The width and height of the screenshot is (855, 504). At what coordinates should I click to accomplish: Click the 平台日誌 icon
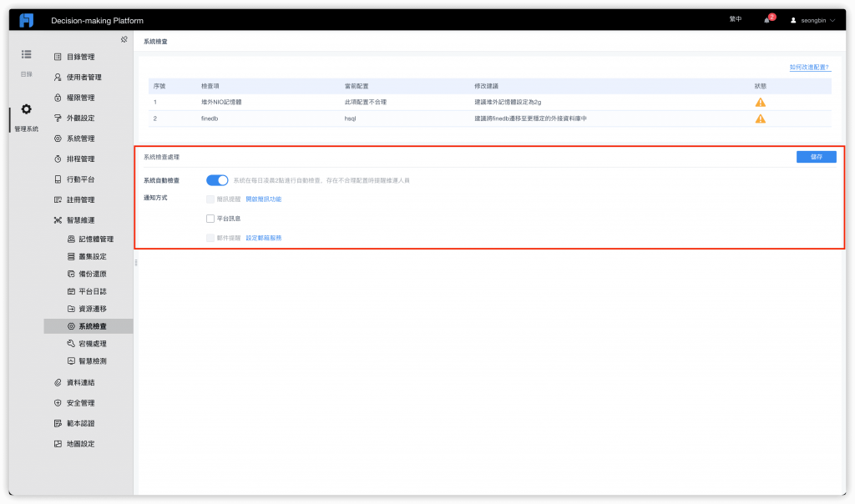[71, 291]
